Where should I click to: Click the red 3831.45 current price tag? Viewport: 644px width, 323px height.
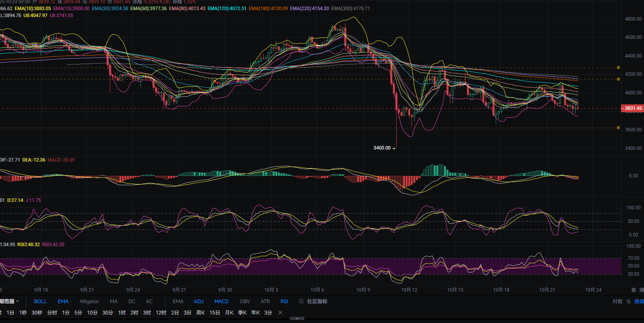(633, 108)
